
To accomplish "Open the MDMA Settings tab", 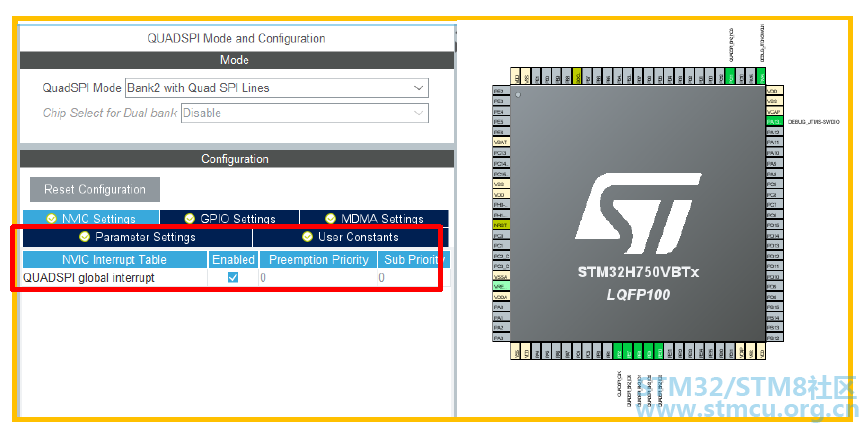I will click(374, 218).
